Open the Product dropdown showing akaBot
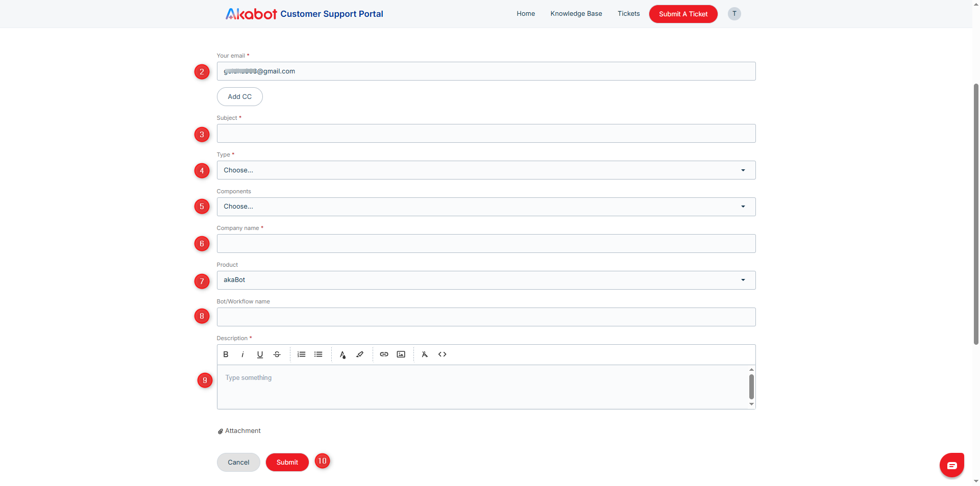This screenshot has height=486, width=980. click(486, 280)
